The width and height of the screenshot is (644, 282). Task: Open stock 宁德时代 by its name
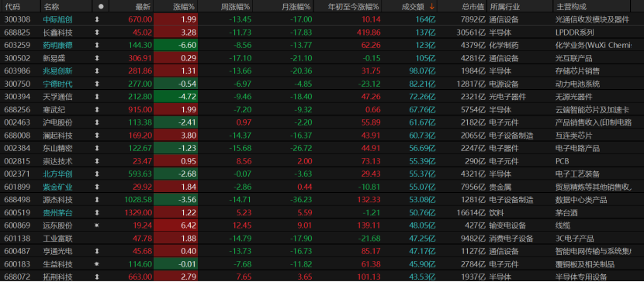[x=57, y=84]
